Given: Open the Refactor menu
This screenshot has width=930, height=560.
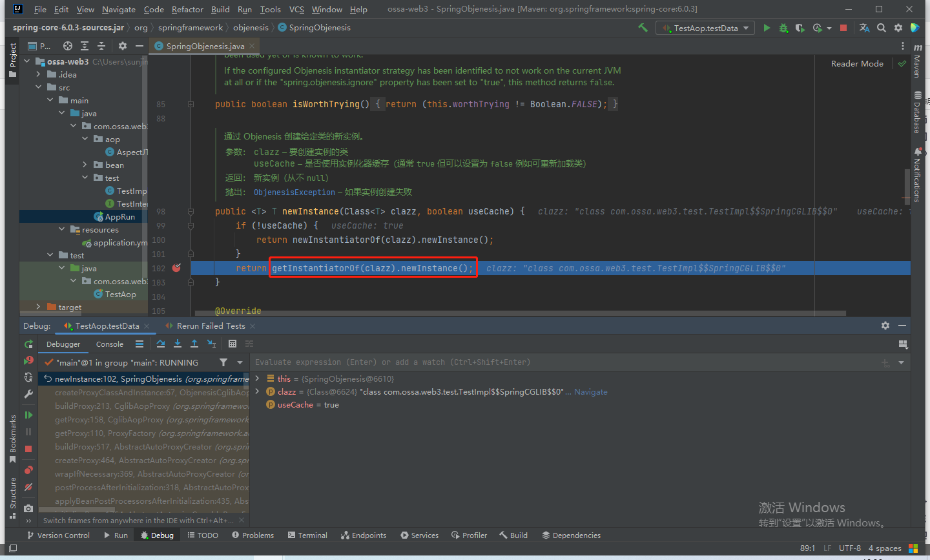Looking at the screenshot, I should (187, 9).
